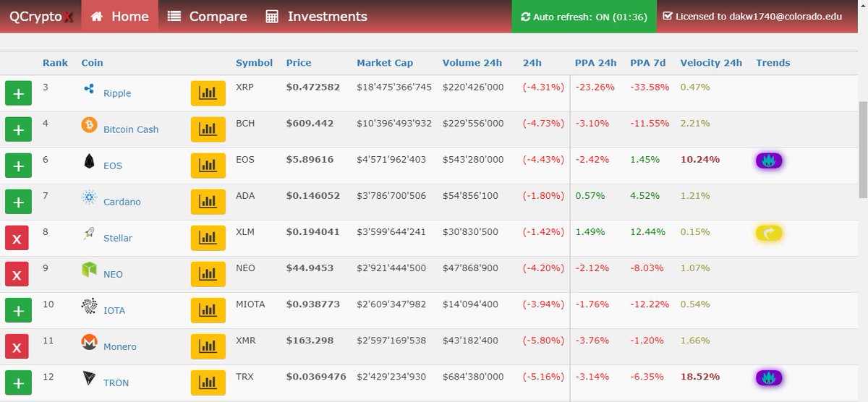Open the Stellar coin link
The image size is (868, 402).
118,238
